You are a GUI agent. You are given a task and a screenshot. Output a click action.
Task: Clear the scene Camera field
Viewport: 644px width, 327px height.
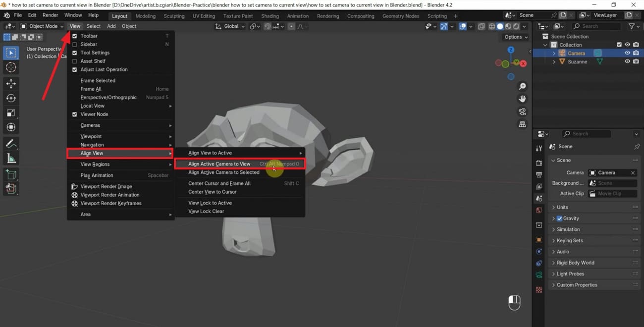pos(633,173)
